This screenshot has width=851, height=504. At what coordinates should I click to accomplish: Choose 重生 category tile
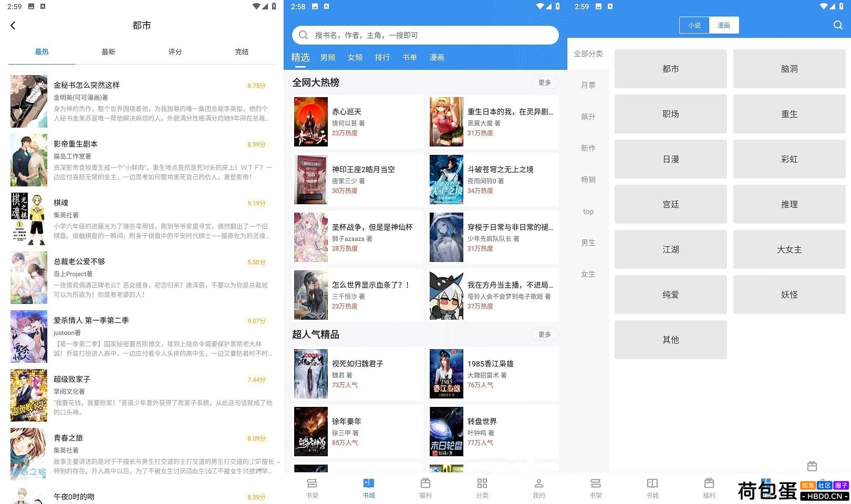(790, 114)
